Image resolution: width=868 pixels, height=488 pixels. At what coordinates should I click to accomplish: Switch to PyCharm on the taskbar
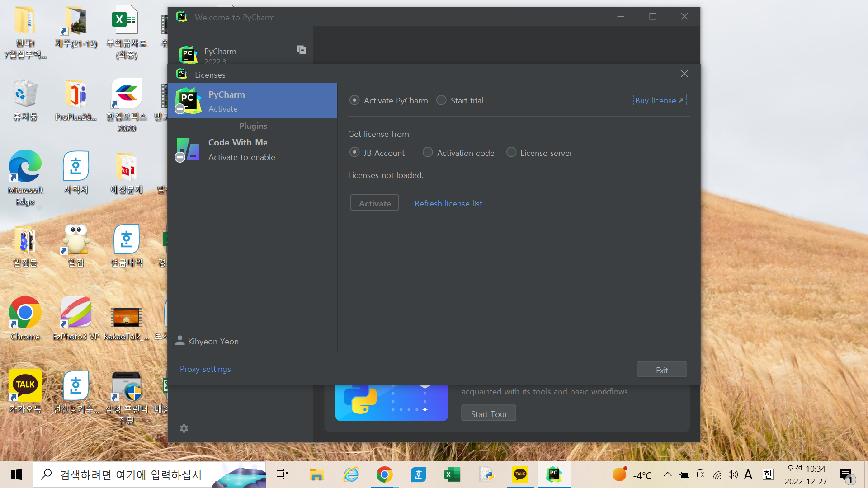(554, 474)
